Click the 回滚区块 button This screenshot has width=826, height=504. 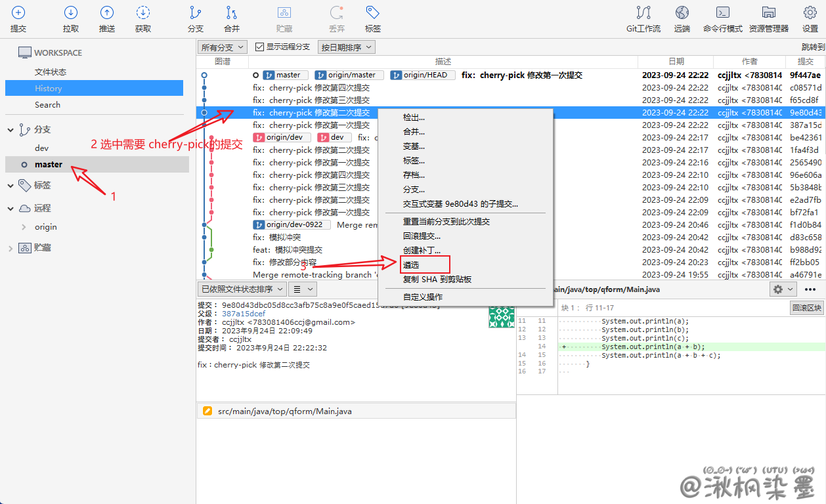coord(806,308)
